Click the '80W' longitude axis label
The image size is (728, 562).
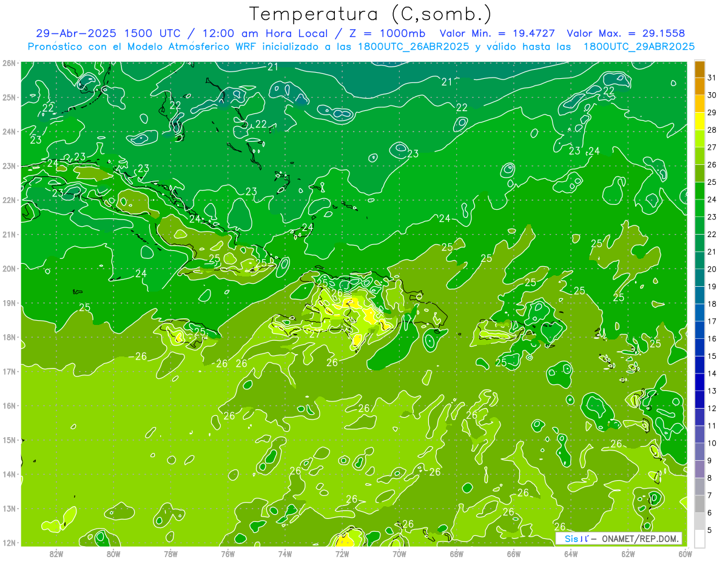pyautogui.click(x=113, y=554)
